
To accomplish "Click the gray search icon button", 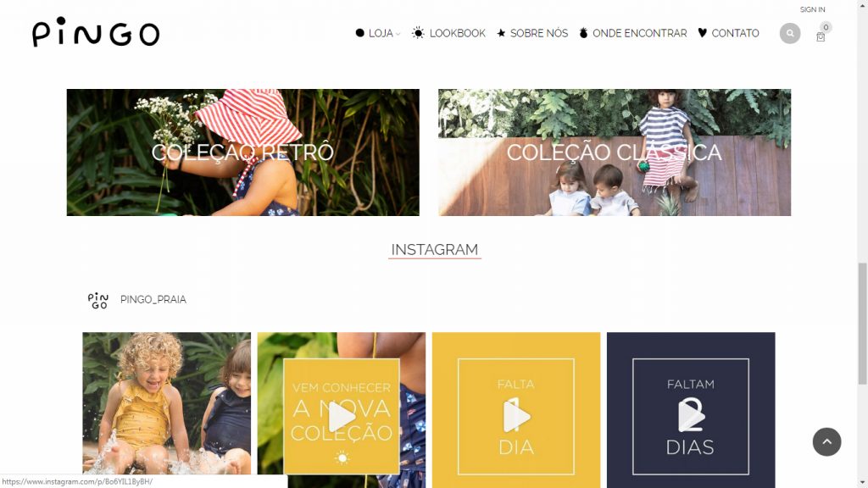I will (790, 33).
